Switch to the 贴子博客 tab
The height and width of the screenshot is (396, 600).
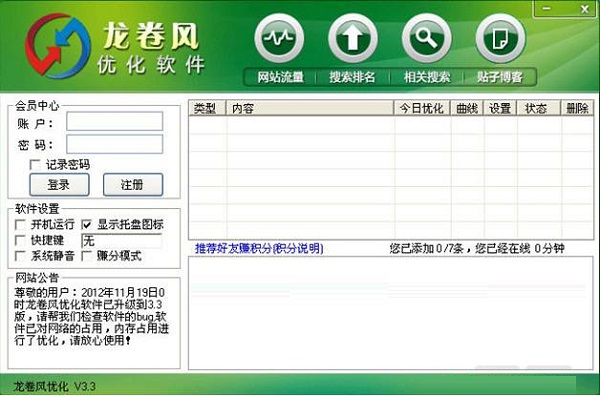[499, 77]
